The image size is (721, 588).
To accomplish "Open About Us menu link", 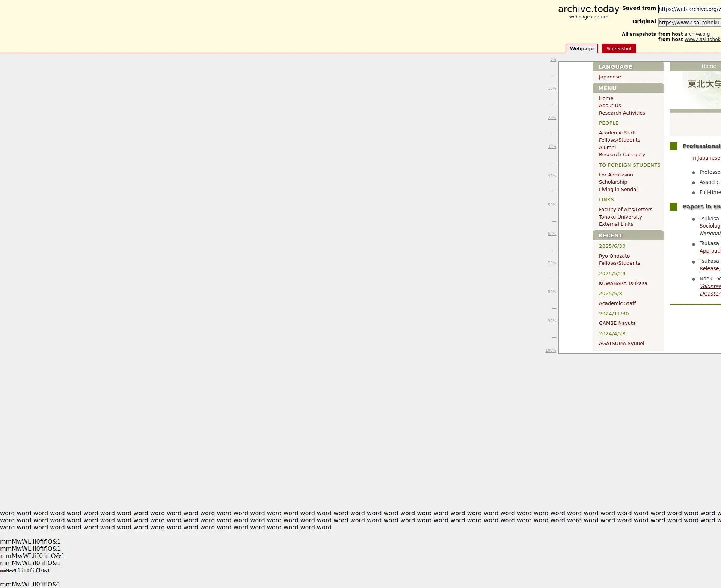I will click(609, 106).
